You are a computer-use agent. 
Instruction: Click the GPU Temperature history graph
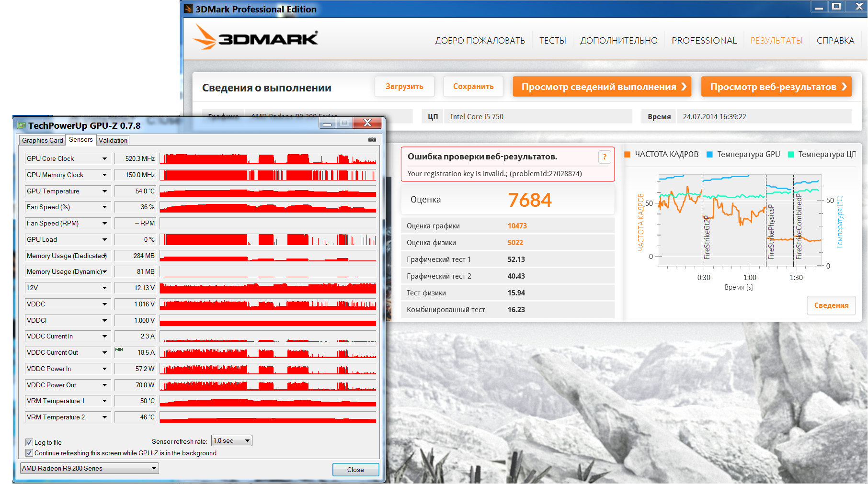[268, 191]
